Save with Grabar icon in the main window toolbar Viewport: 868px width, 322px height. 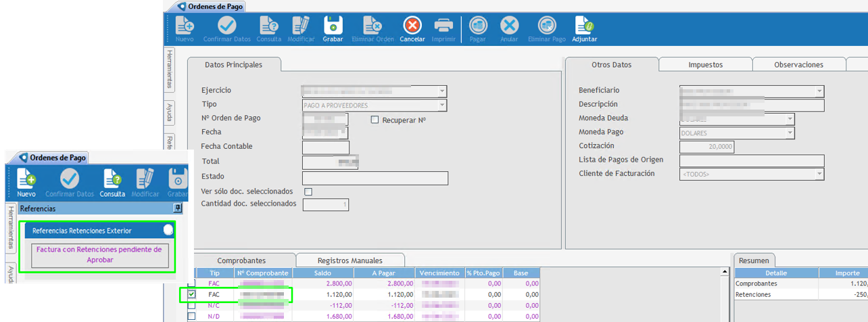pos(333,26)
